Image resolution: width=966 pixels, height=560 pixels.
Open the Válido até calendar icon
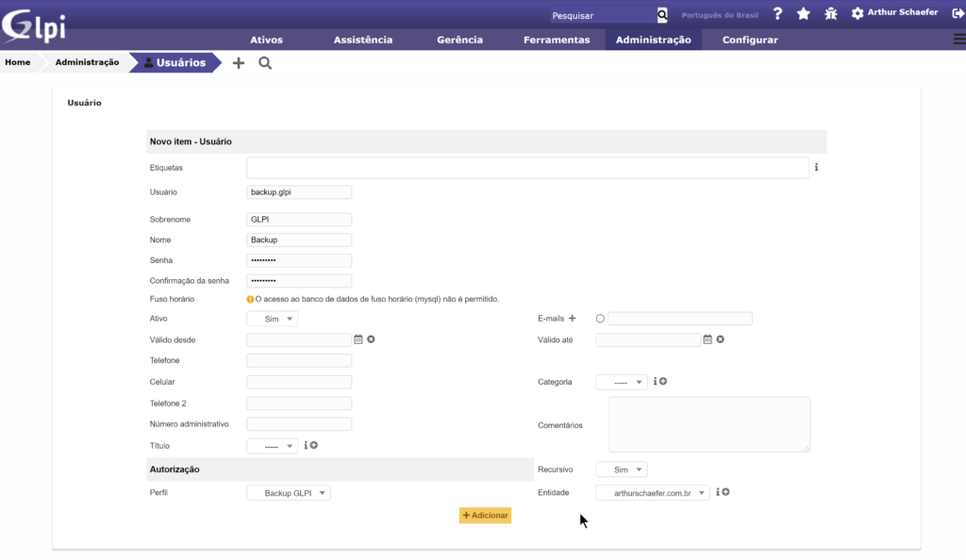point(708,339)
